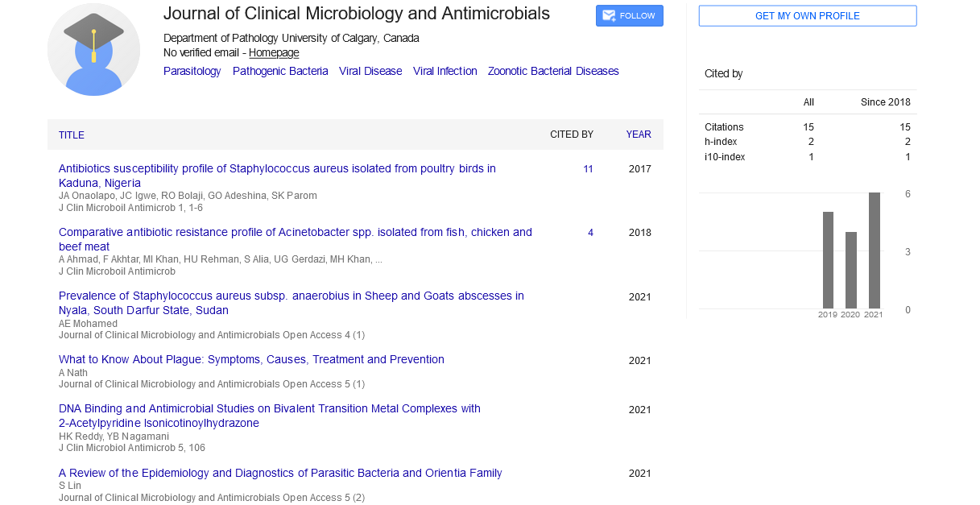The height and width of the screenshot is (505, 980).
Task: Open the Pathogenic Bacteria topic
Action: [x=280, y=72]
